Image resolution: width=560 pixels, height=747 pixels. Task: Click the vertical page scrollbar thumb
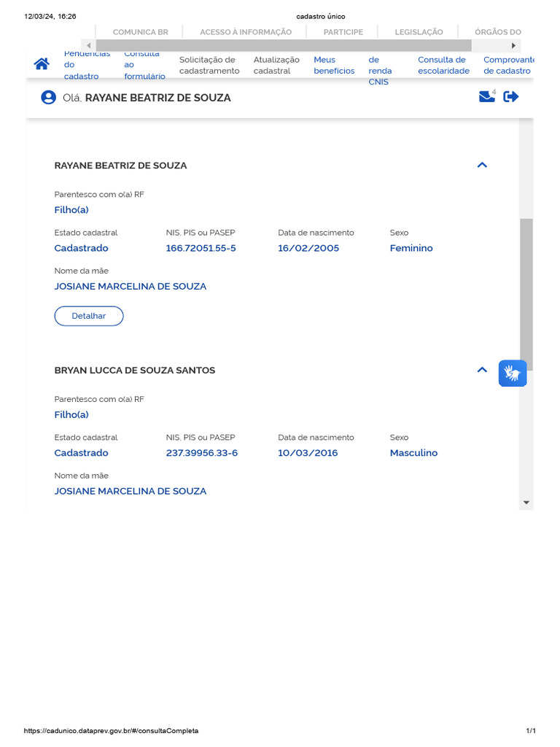click(526, 295)
